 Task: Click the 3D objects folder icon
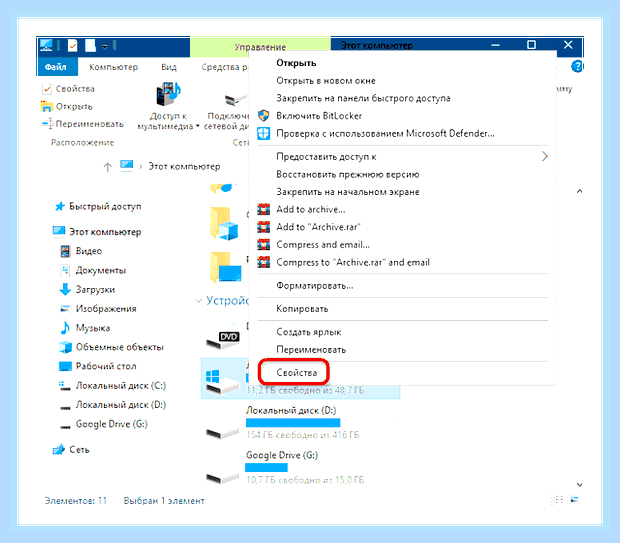(225, 224)
